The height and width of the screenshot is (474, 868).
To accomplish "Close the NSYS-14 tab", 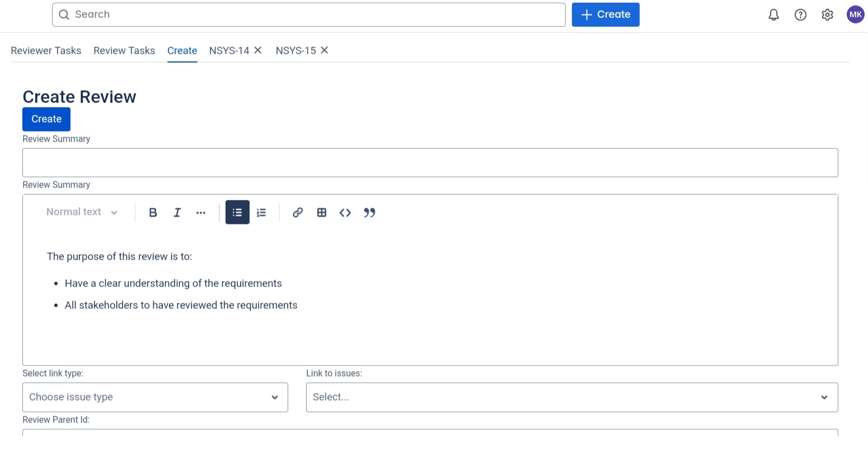I will coord(258,50).
